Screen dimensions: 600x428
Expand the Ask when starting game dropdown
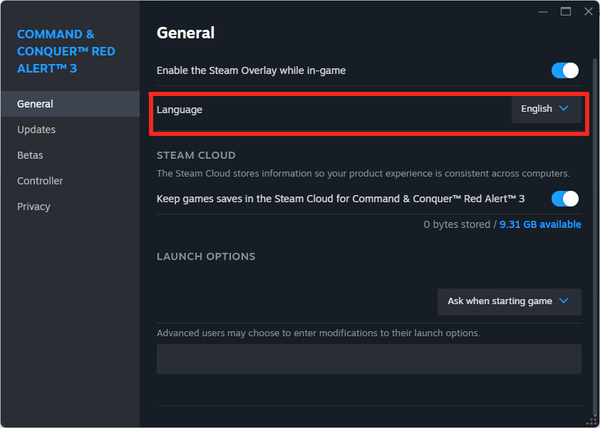[509, 300]
